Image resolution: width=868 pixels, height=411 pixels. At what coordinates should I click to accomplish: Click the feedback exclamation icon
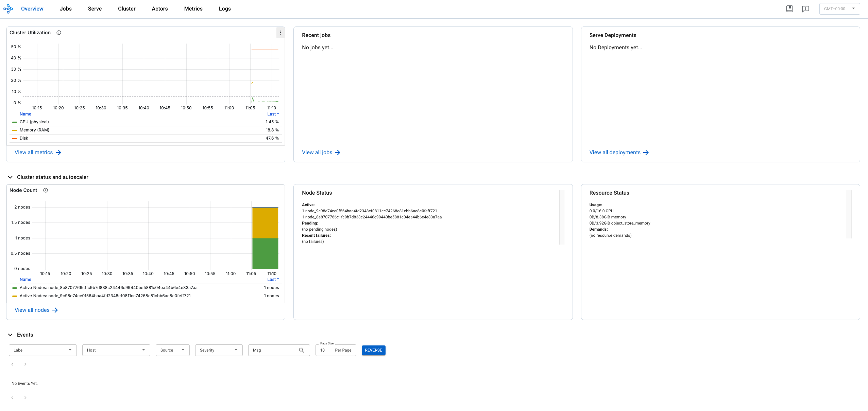pos(805,9)
